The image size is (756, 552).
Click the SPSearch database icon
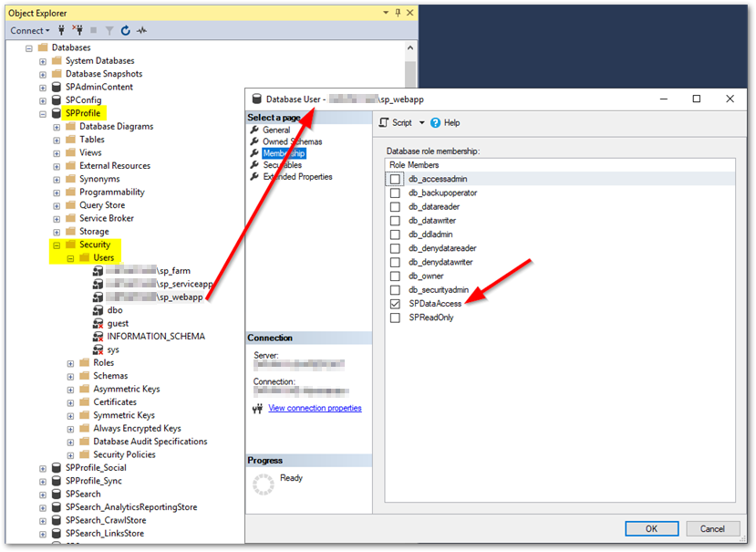tap(57, 495)
